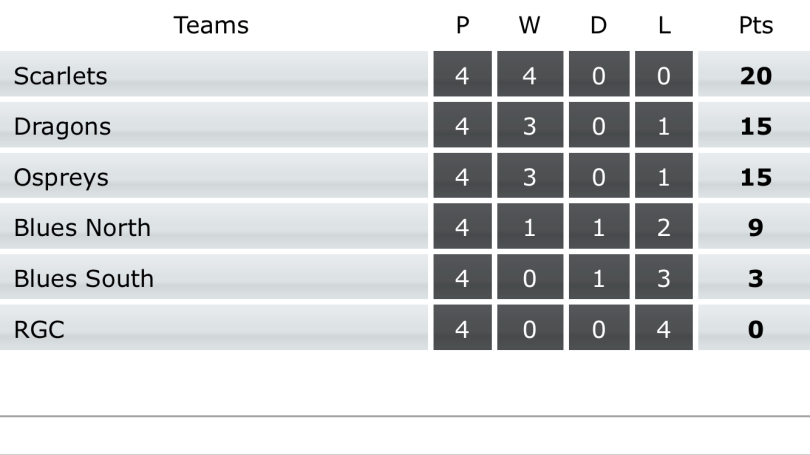Image resolution: width=810 pixels, height=455 pixels.
Task: Click the D (draws) column header
Action: 598,26
